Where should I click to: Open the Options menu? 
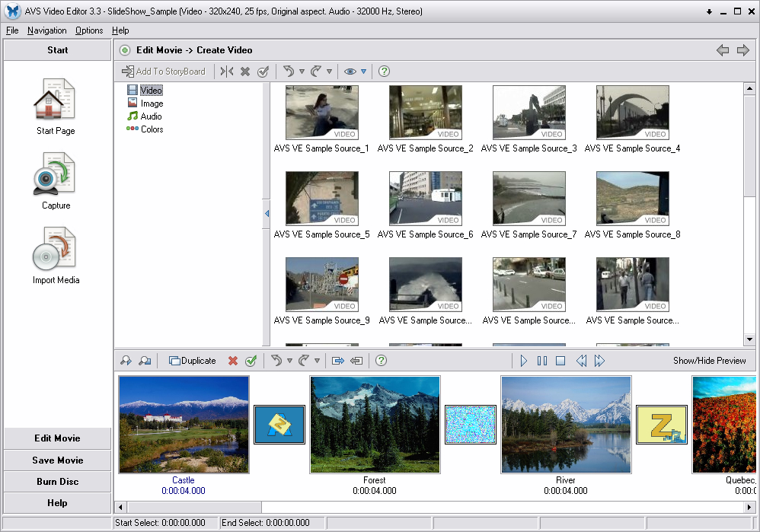coord(89,30)
